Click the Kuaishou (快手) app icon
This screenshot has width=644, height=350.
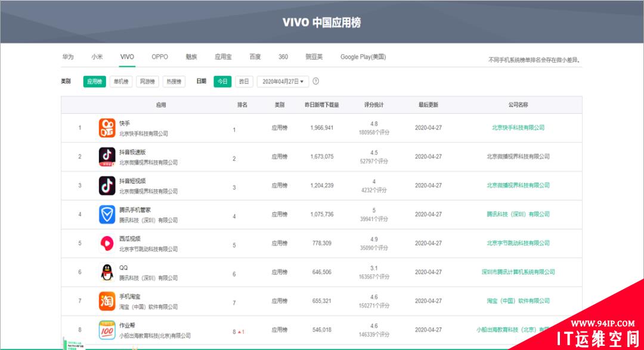coord(107,128)
